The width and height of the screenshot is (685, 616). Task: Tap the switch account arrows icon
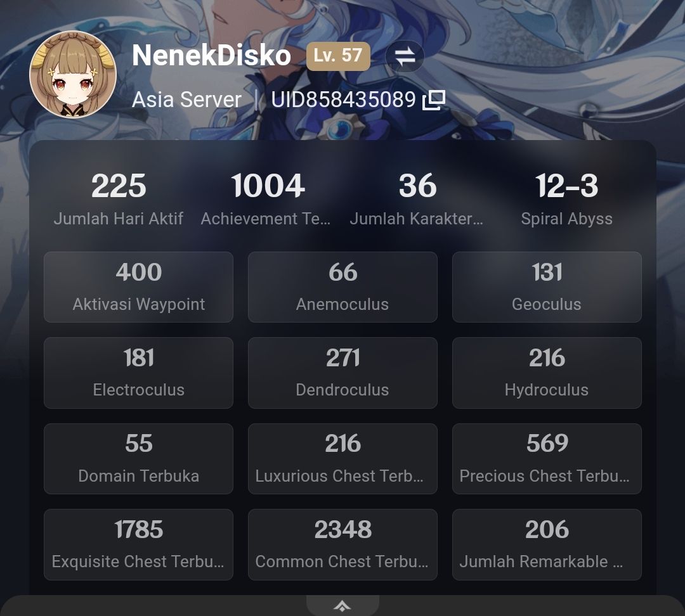click(x=405, y=56)
